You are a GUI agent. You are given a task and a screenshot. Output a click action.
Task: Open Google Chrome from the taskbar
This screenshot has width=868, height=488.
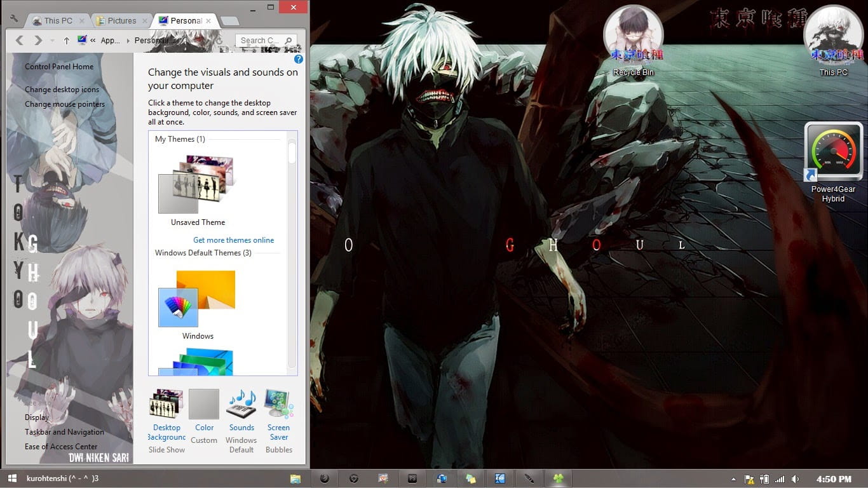(353, 478)
